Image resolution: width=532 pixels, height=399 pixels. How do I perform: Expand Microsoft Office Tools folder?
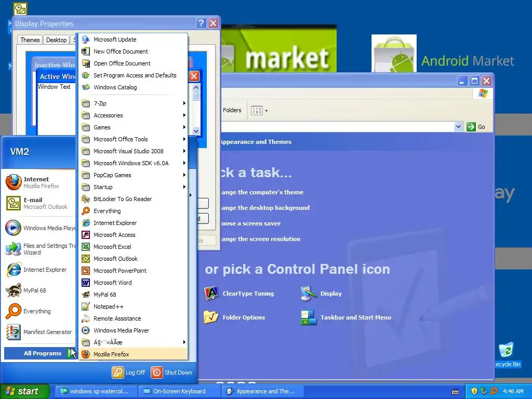pos(134,139)
